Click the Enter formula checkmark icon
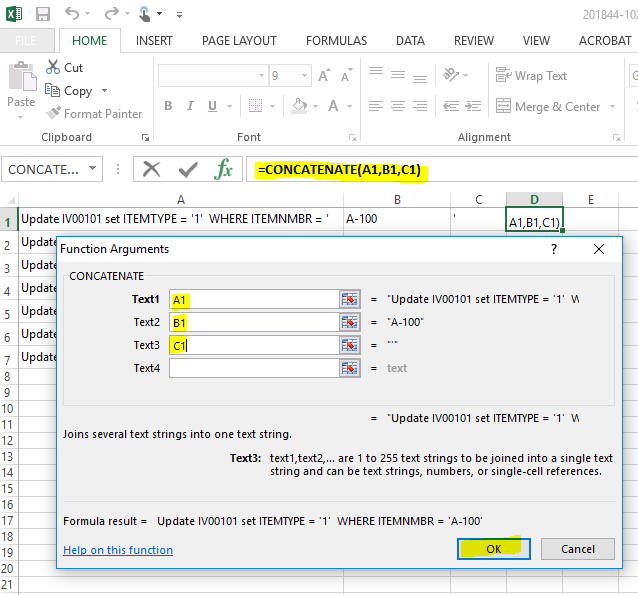Viewport: 638px width, 595px height. (187, 169)
